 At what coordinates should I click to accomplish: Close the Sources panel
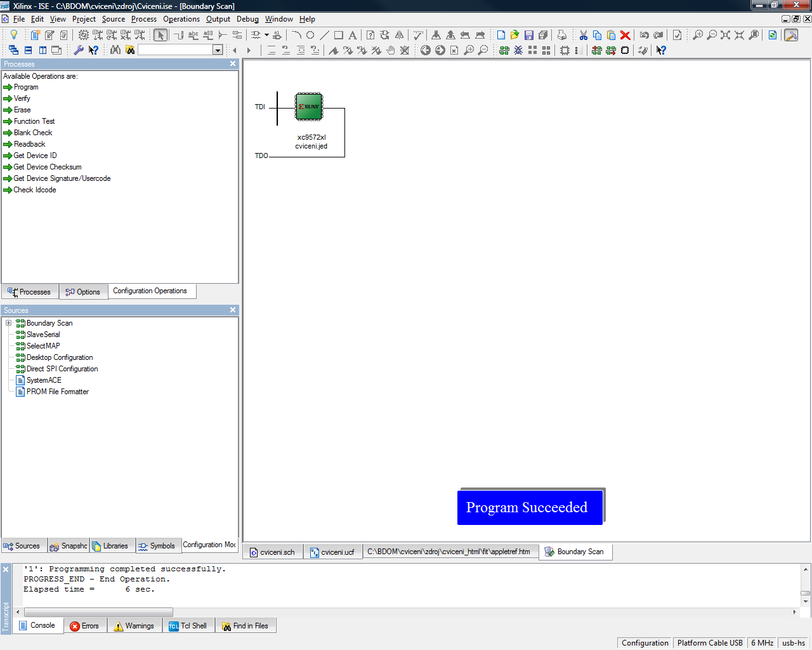pos(233,310)
